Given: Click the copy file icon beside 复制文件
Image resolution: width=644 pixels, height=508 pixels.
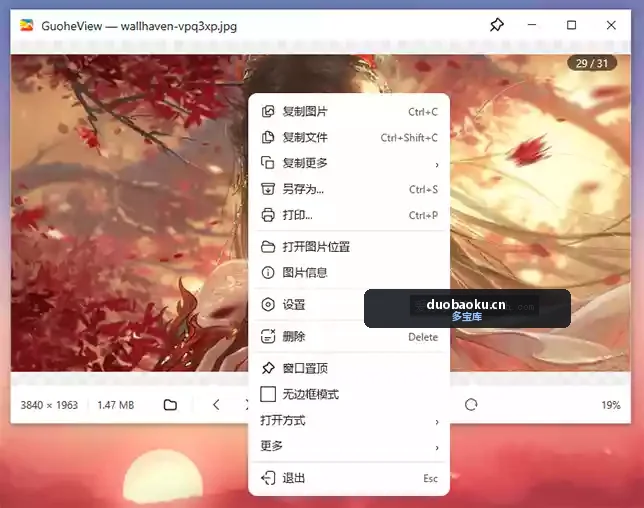Looking at the screenshot, I should tap(268, 137).
